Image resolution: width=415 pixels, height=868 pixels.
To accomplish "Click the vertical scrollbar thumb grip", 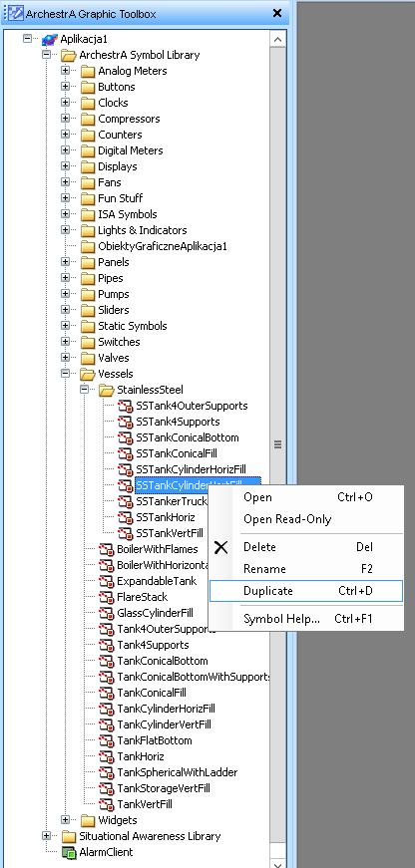I will (278, 444).
